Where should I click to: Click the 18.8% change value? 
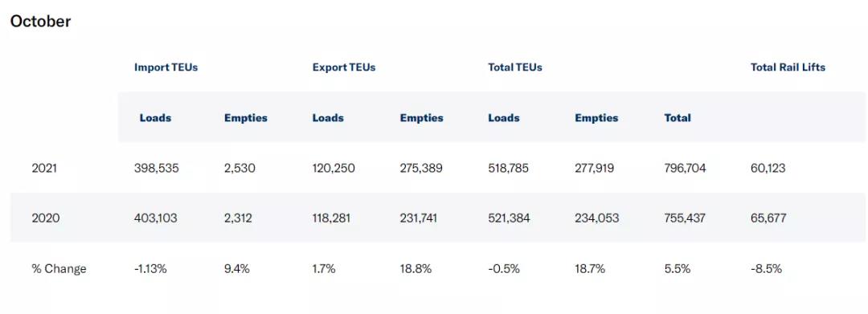coord(416,269)
